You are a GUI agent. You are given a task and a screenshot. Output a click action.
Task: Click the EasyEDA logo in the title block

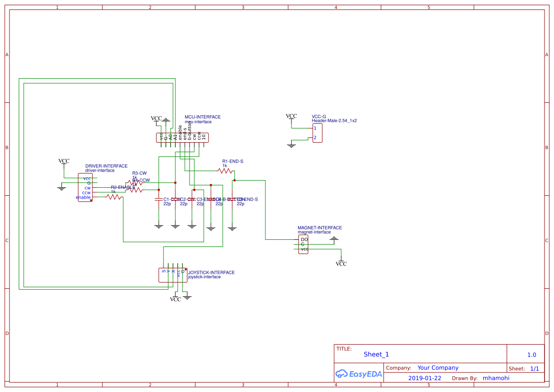(359, 374)
